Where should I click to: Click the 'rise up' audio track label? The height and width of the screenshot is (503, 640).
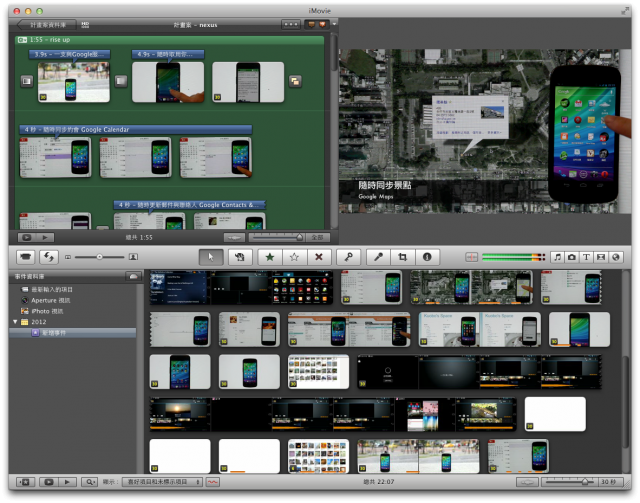pyautogui.click(x=50, y=40)
